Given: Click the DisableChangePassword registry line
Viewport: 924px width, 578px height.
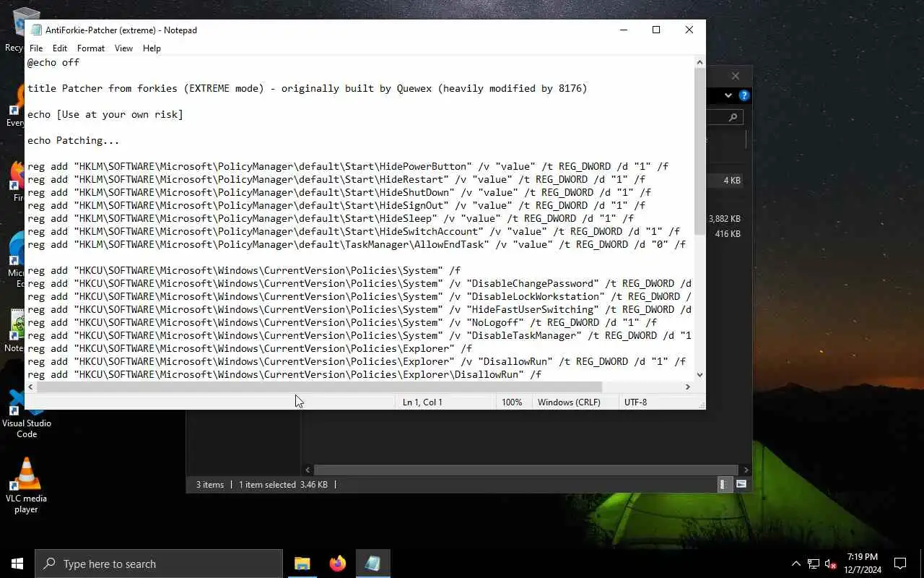Looking at the screenshot, I should pyautogui.click(x=359, y=284).
